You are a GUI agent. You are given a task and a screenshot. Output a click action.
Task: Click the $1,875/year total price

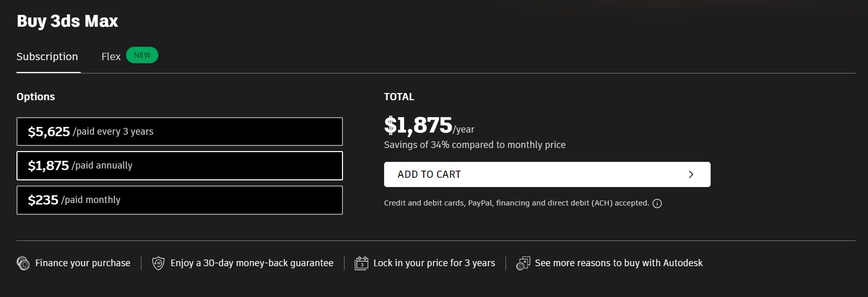pyautogui.click(x=429, y=125)
